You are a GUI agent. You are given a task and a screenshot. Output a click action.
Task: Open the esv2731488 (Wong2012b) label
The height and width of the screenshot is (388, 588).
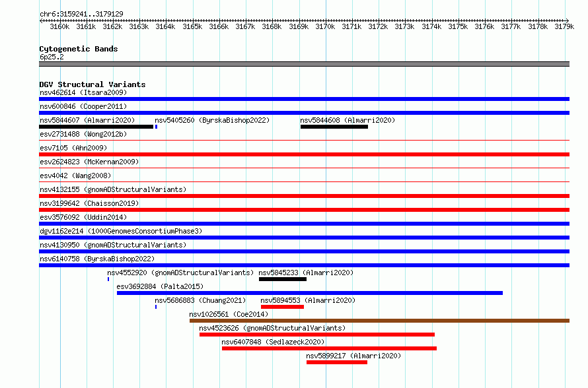[x=83, y=134]
